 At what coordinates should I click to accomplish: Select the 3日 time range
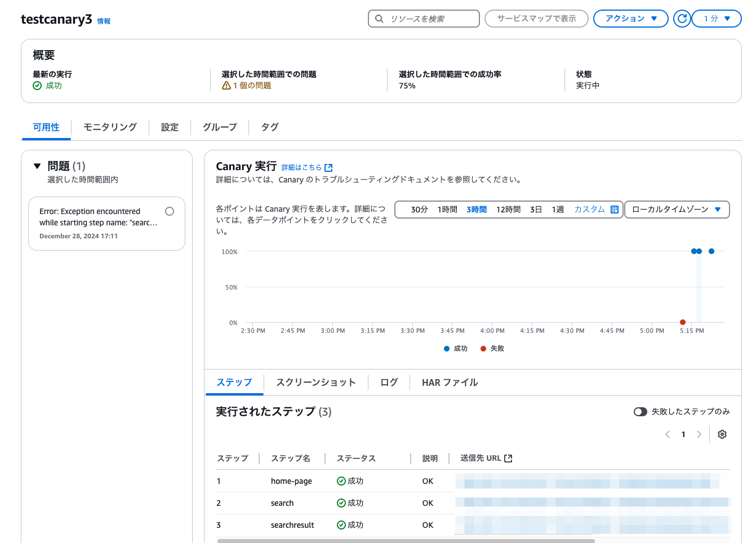click(x=536, y=210)
